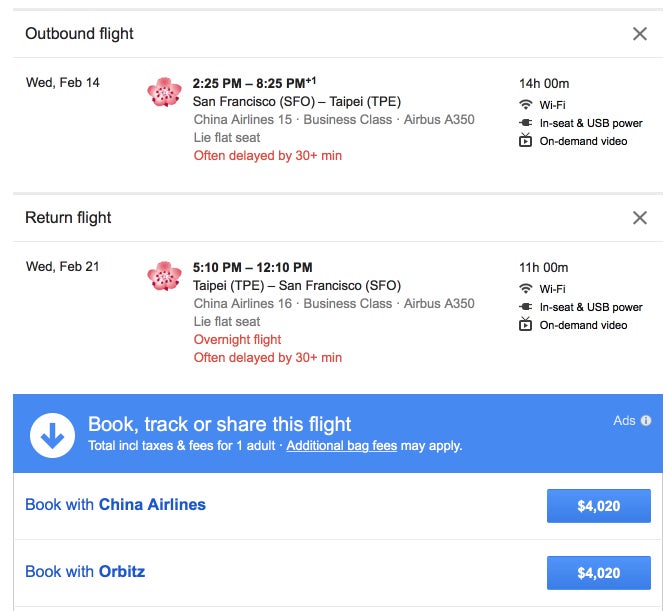Click the return in-seat power plug icon
This screenshot has width=668, height=611.
[x=526, y=307]
